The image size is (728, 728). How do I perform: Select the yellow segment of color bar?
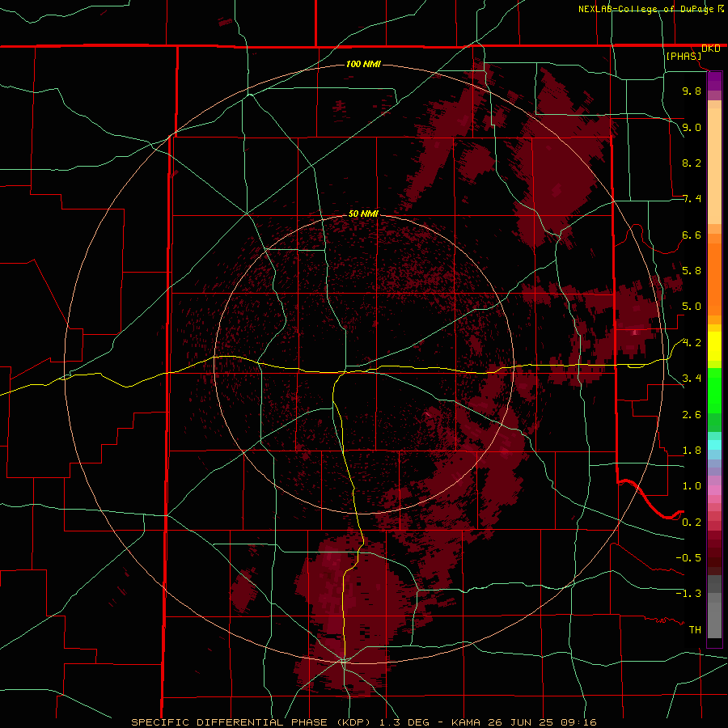[x=714, y=346]
